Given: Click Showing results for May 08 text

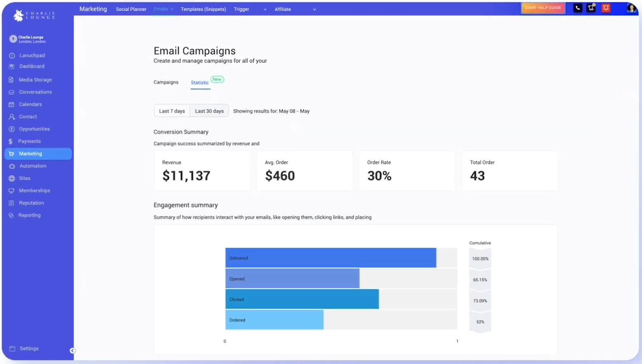Looking at the screenshot, I should click(271, 111).
